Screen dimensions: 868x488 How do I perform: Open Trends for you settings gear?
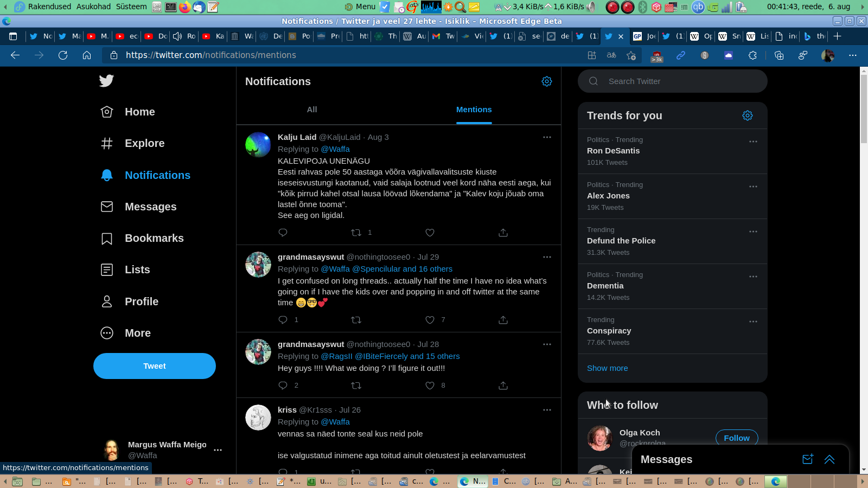point(748,115)
